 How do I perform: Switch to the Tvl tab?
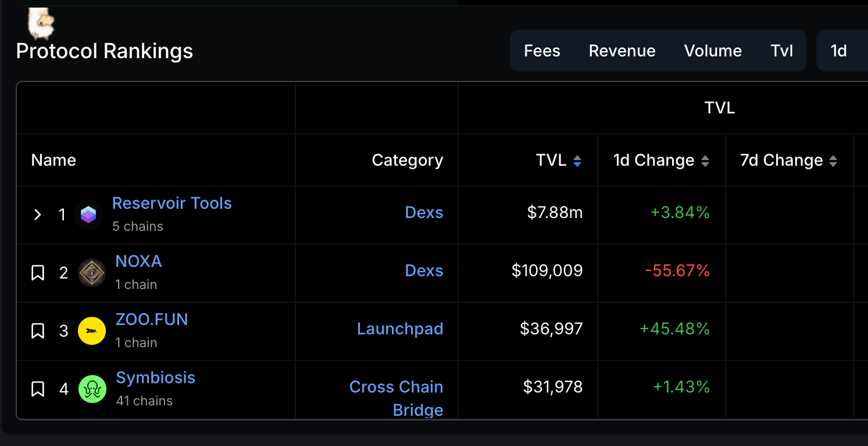click(x=782, y=51)
